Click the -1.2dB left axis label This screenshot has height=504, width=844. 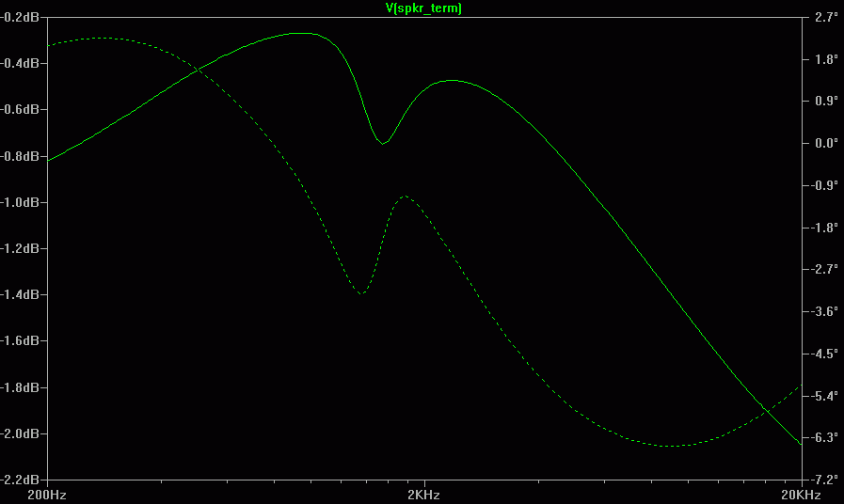[x=20, y=249]
